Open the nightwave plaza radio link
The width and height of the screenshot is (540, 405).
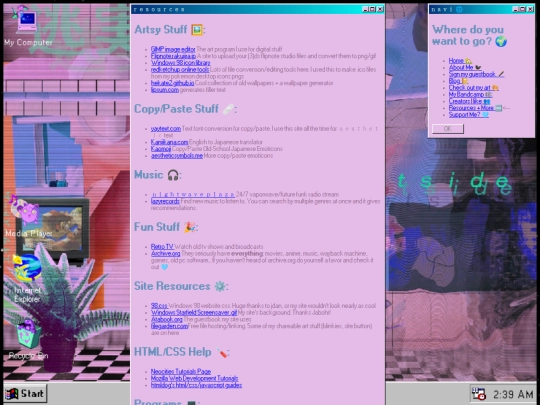(193, 195)
